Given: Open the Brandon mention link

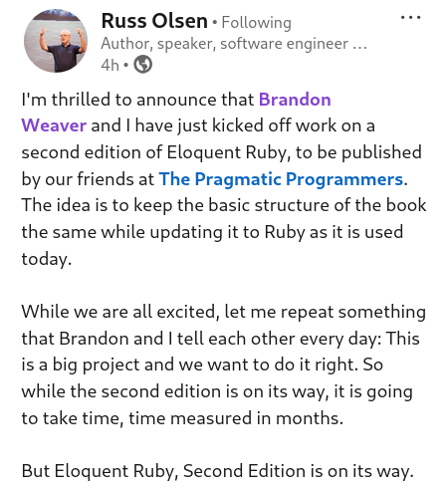Looking at the screenshot, I should 295,100.
